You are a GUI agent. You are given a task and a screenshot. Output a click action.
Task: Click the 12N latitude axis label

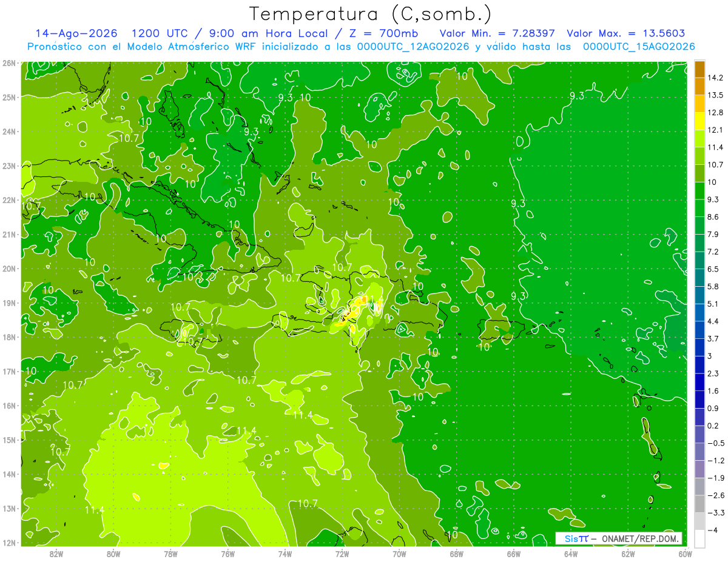coord(8,543)
